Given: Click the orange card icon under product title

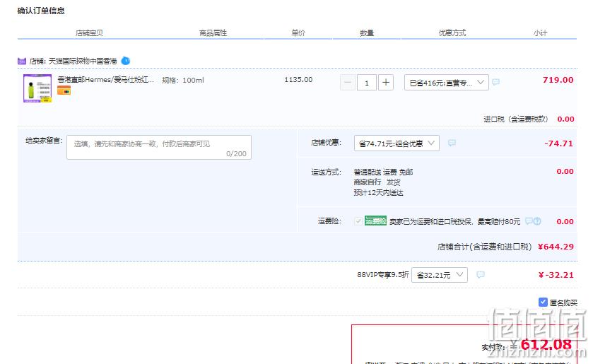Looking at the screenshot, I should pyautogui.click(x=64, y=90).
